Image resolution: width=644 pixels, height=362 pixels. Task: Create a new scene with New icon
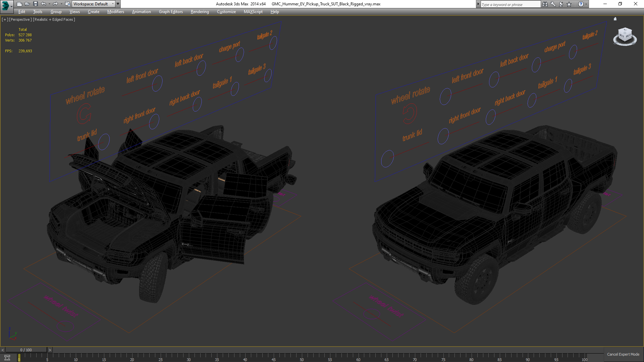click(x=19, y=4)
